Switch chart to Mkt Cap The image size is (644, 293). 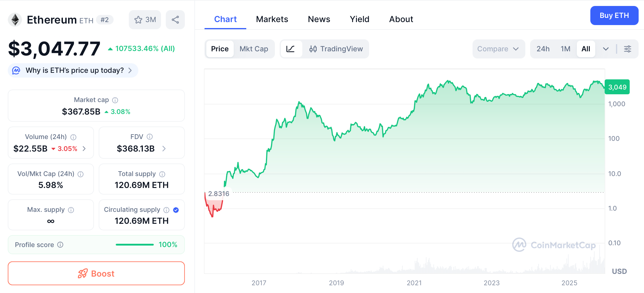[254, 49]
